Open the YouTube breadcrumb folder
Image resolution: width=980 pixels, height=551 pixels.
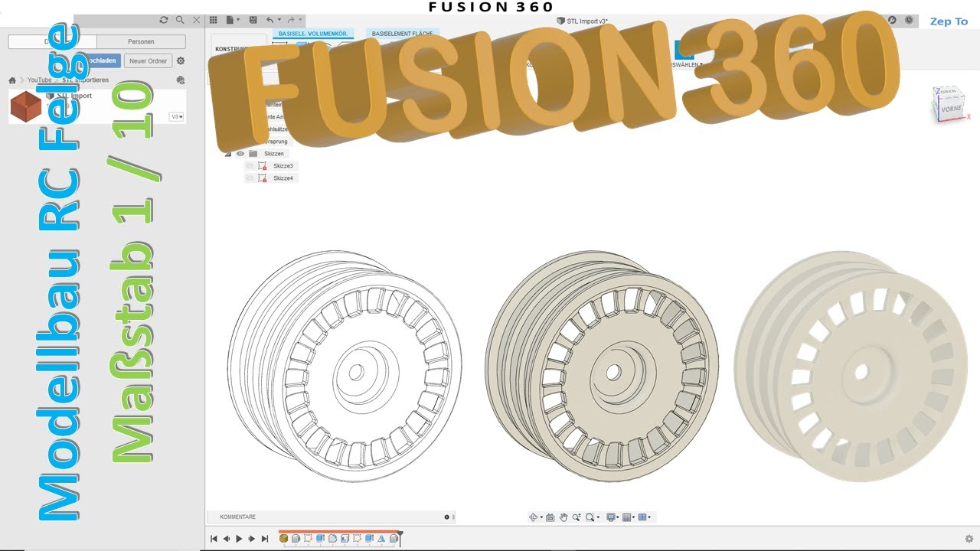(40, 80)
